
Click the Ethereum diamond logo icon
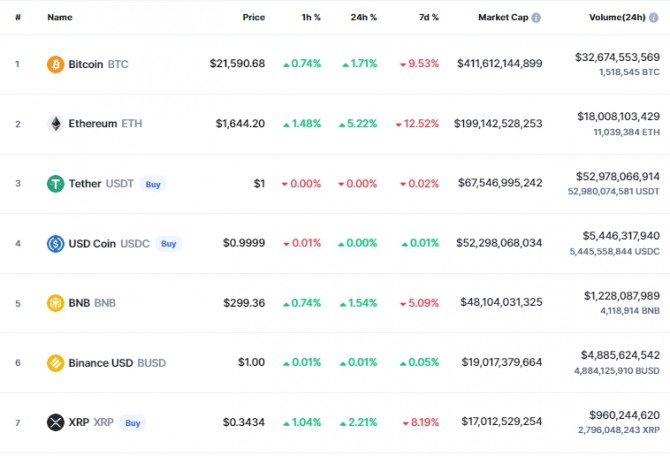tap(56, 124)
